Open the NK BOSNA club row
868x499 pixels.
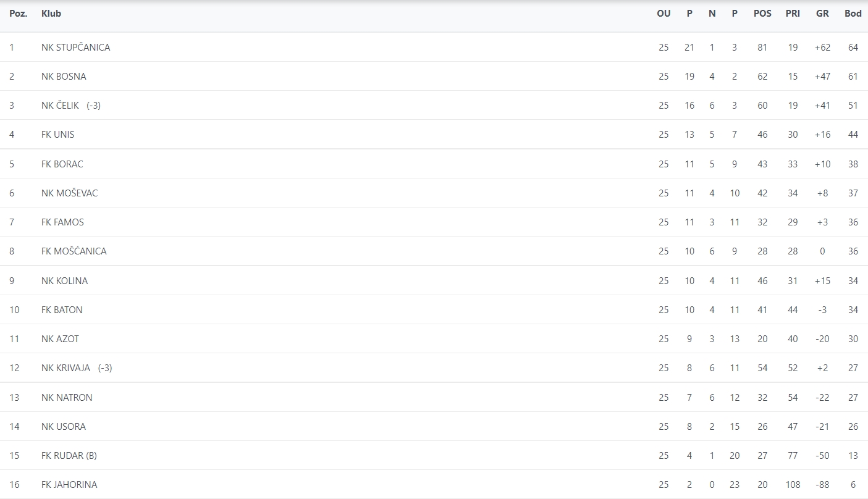[64, 77]
